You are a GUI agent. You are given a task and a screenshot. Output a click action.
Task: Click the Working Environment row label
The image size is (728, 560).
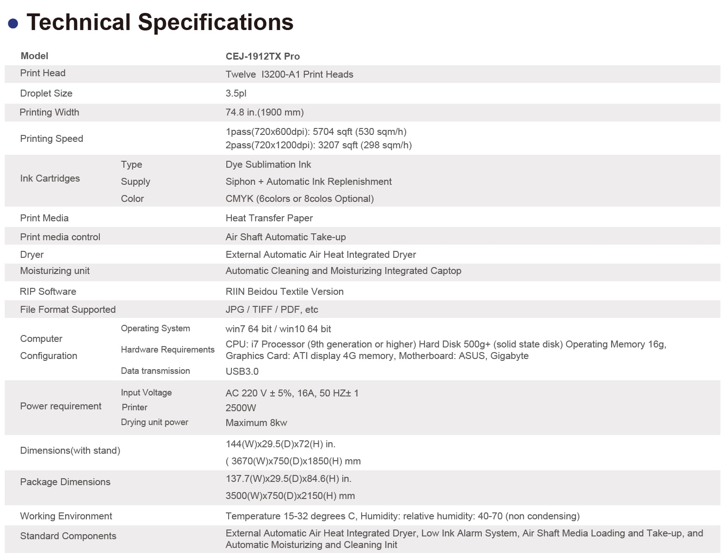[66, 516]
